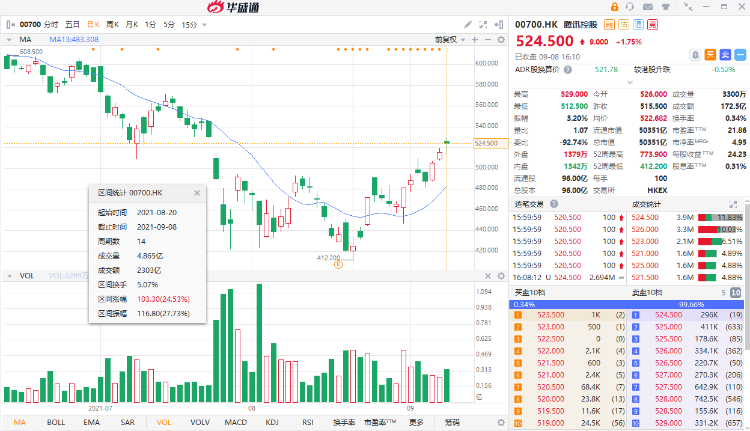Click the shrink window arrows icon
750x431 pixels.
[x=688, y=7]
